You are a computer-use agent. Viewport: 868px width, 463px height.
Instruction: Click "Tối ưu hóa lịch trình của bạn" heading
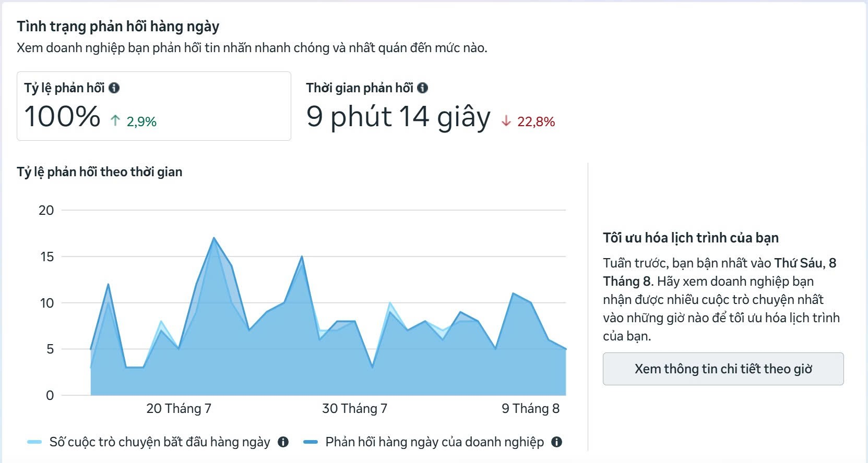click(691, 238)
